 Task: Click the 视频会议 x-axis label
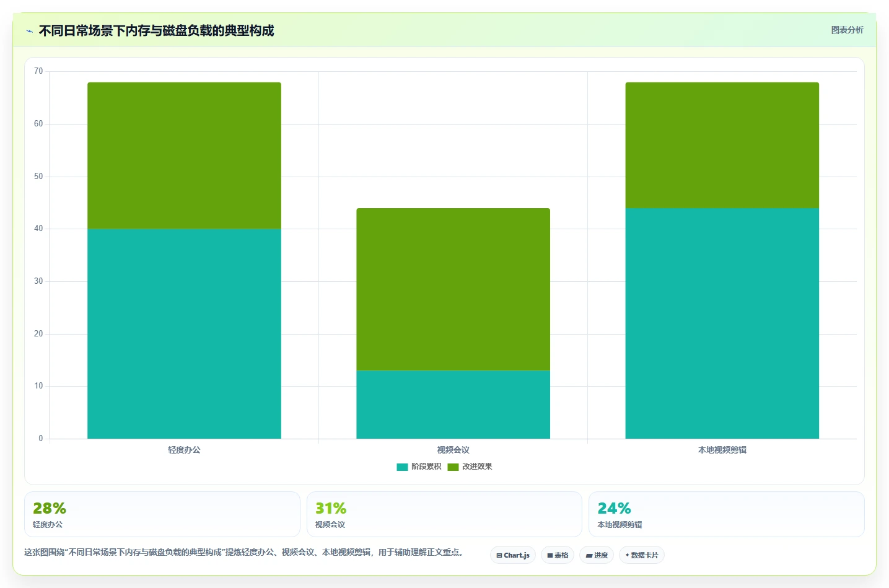click(453, 450)
